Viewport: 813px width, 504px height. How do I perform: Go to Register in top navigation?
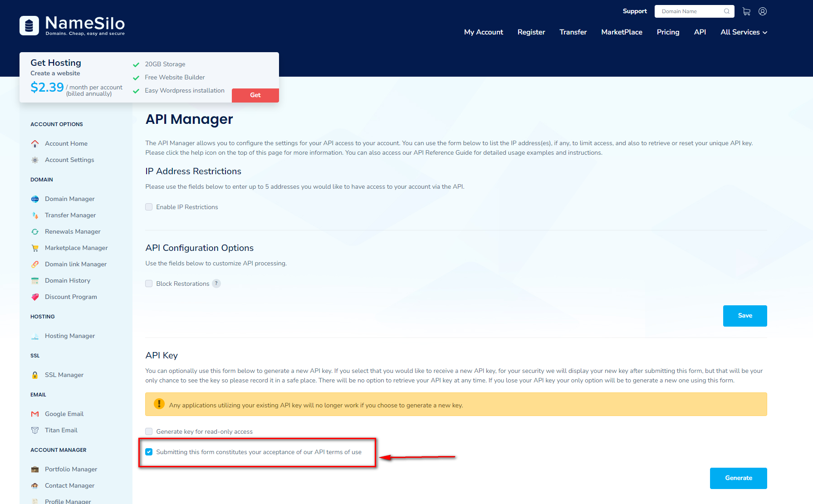coord(531,32)
